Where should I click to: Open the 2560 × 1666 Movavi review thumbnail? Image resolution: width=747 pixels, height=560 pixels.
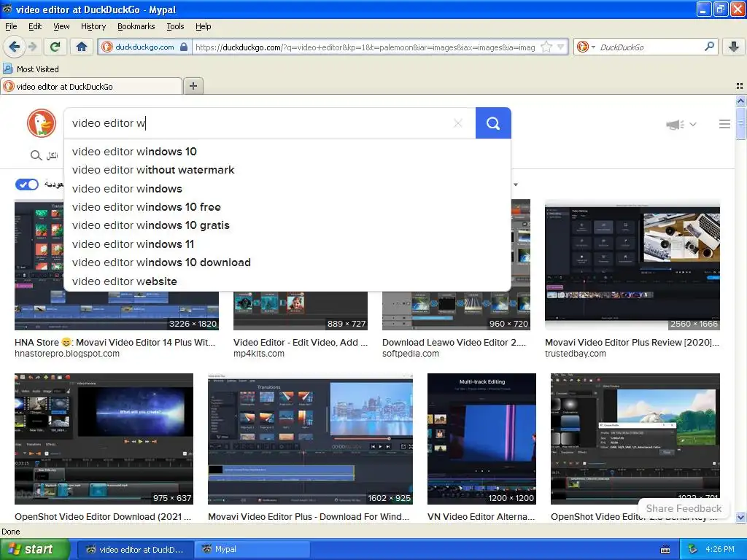click(632, 265)
